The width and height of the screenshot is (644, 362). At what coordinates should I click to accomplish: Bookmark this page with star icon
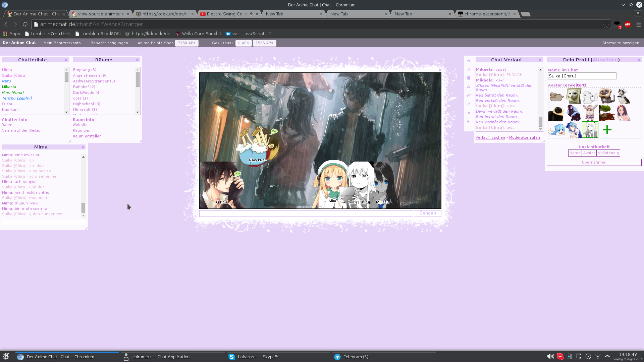tap(606, 24)
